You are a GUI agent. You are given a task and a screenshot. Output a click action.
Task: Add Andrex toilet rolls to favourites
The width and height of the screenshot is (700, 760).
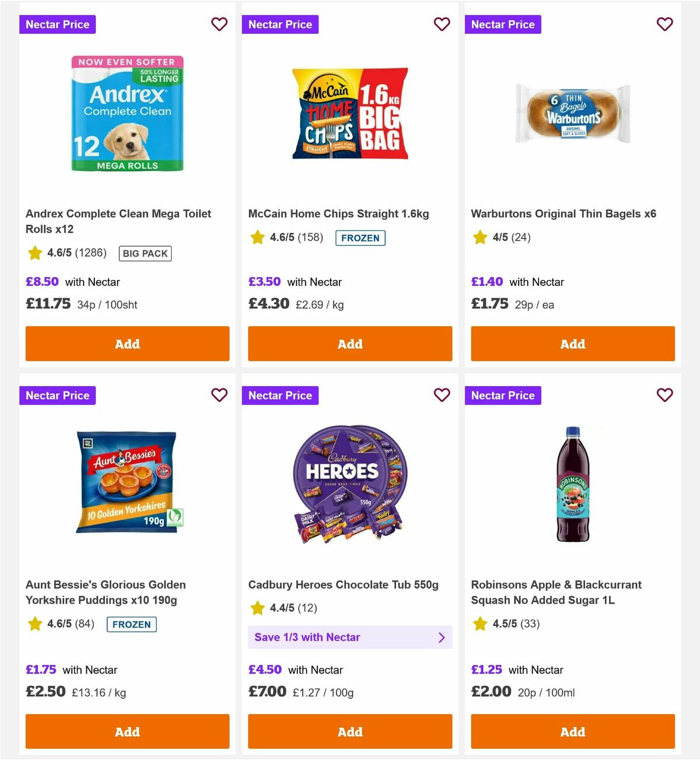219,24
